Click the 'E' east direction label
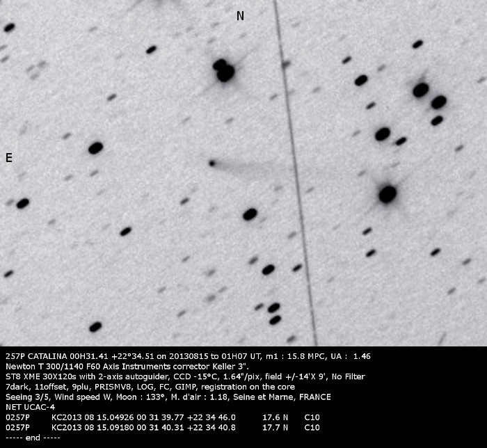Image resolution: width=487 pixels, height=448 pixels. [x=9, y=158]
